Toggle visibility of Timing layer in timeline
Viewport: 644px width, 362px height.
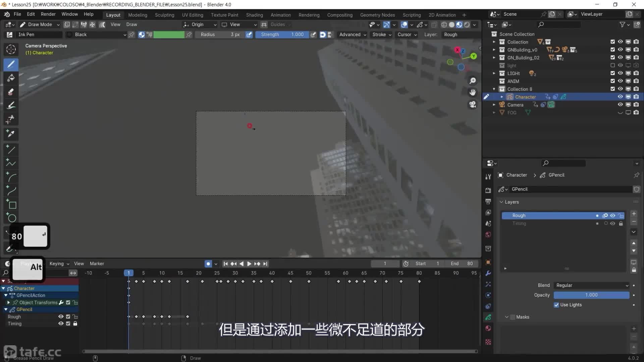(61, 323)
